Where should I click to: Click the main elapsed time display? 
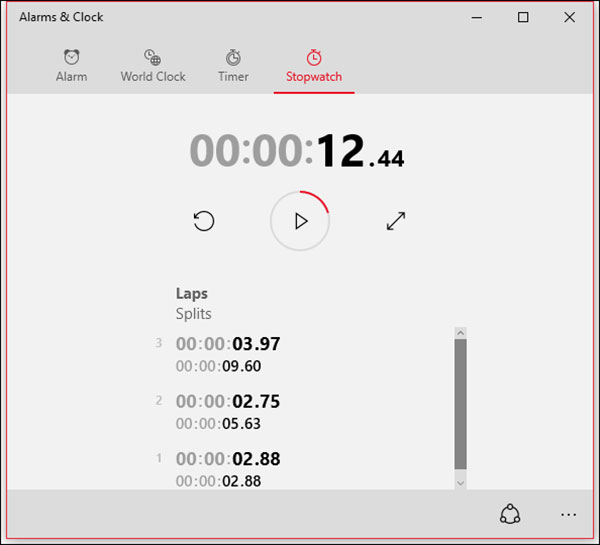coord(297,151)
